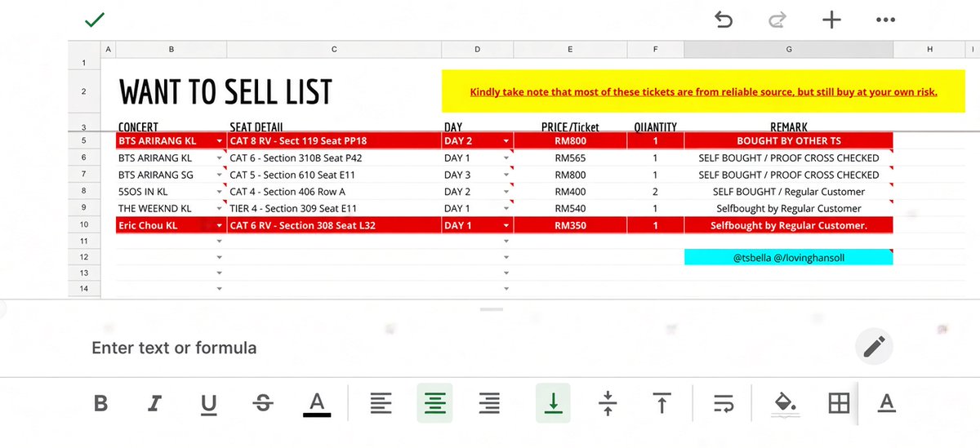Toggle bold formatting
The image size is (980, 448).
[100, 403]
